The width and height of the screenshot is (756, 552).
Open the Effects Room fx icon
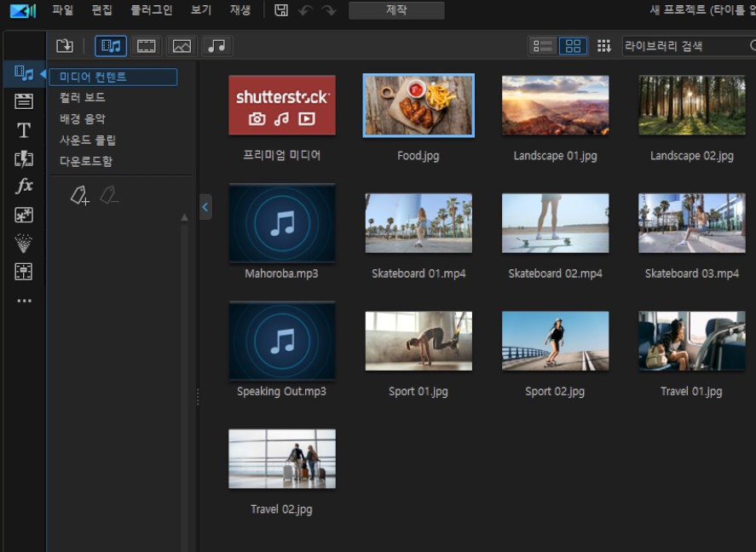pyautogui.click(x=24, y=186)
